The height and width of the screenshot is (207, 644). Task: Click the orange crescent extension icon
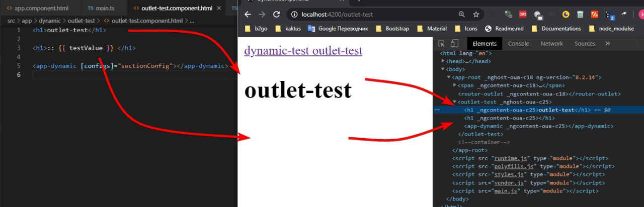[566, 15]
